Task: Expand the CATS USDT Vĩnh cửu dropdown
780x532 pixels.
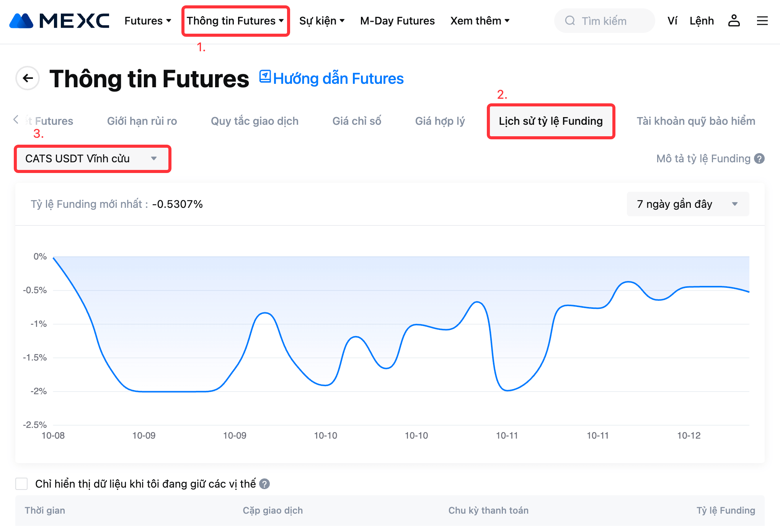Action: (92, 158)
